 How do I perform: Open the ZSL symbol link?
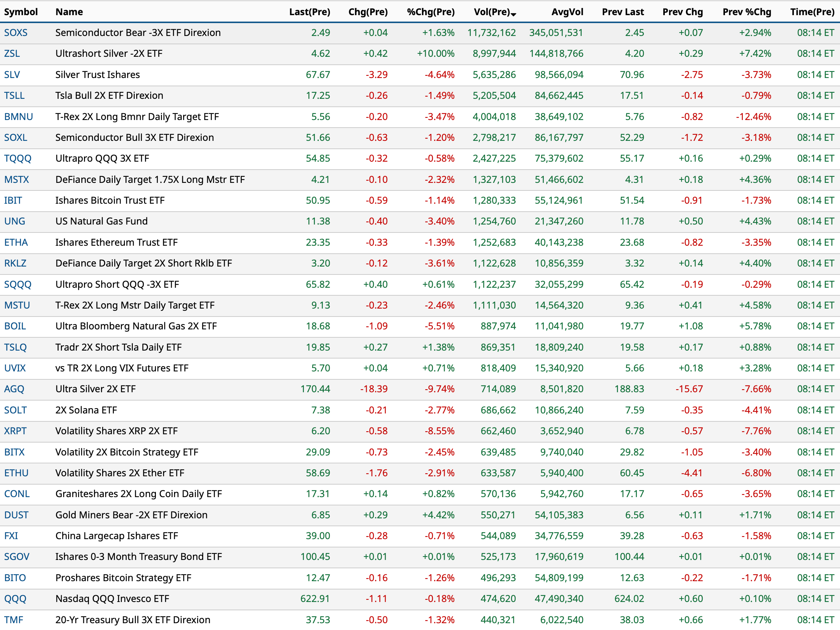coord(12,54)
